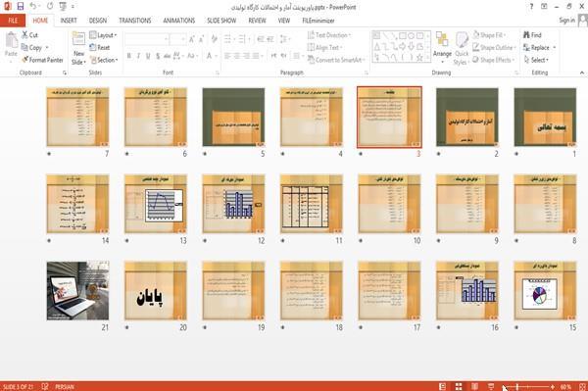Image resolution: width=588 pixels, height=391 pixels.
Task: Open the TRANSITIONS ribbon tab
Action: [x=135, y=21]
